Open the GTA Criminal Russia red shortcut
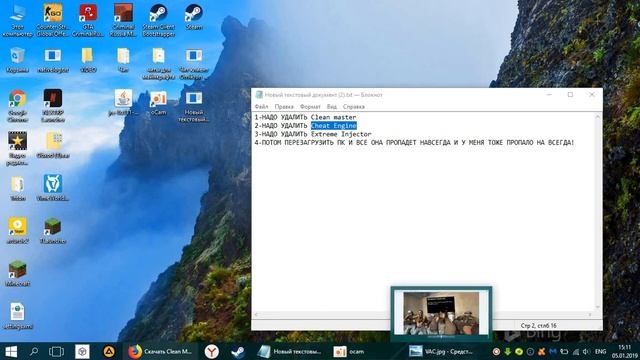The image size is (640, 360). (x=88, y=20)
